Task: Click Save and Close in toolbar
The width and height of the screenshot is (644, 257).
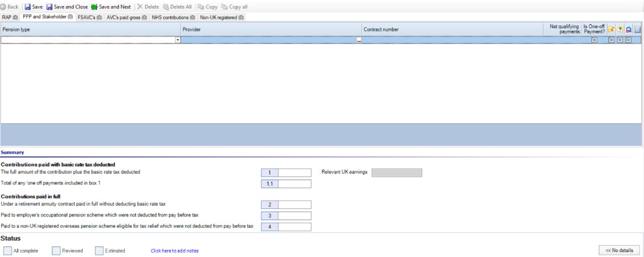Action: [x=67, y=7]
